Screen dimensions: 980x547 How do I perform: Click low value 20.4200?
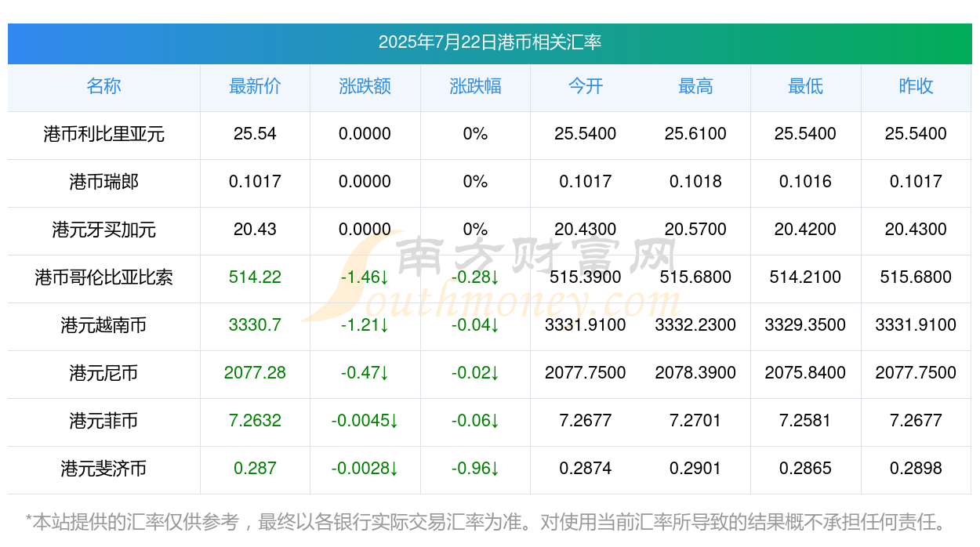pos(805,230)
